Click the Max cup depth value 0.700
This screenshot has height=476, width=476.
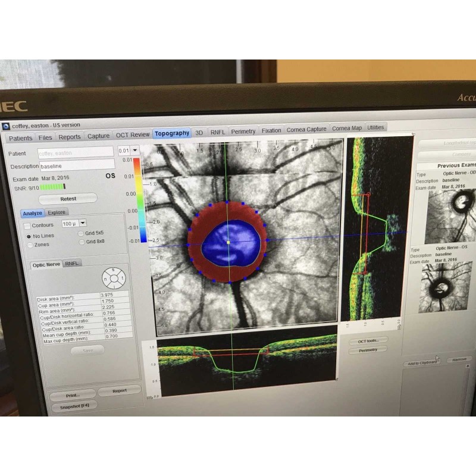(120, 336)
